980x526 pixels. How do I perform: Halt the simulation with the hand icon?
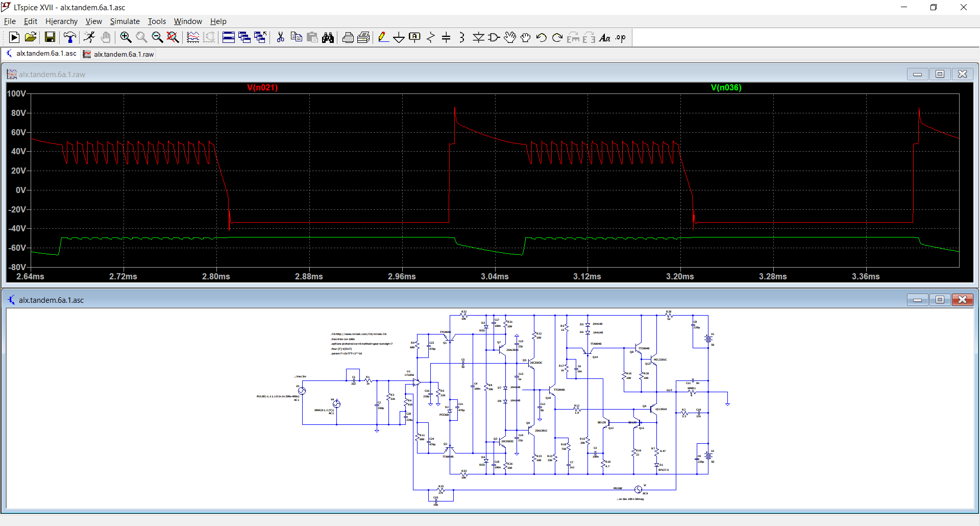(105, 37)
